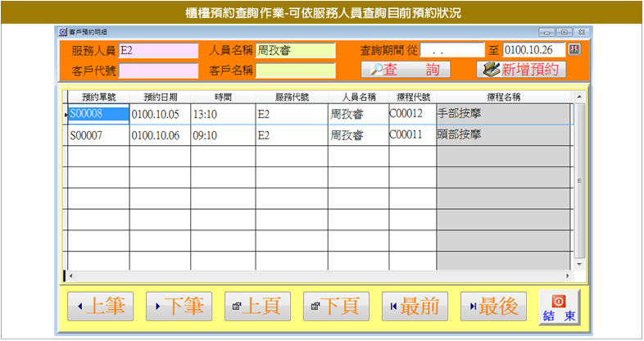Select the S00008 appointment number cell
The height and width of the screenshot is (341, 644).
[x=97, y=114]
